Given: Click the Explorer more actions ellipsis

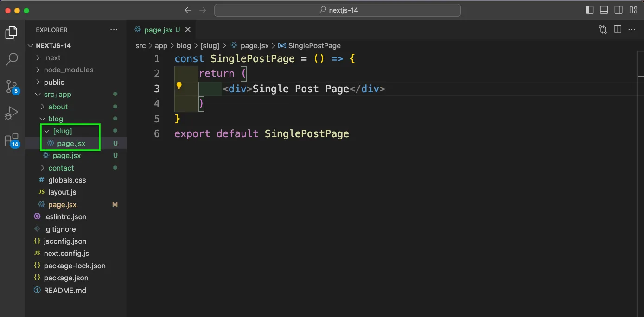Looking at the screenshot, I should coord(114,30).
